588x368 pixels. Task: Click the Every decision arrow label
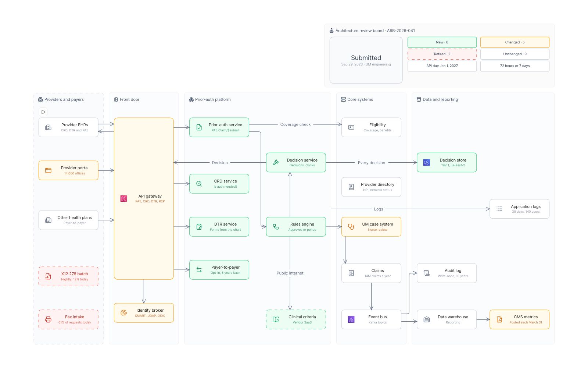point(372,163)
